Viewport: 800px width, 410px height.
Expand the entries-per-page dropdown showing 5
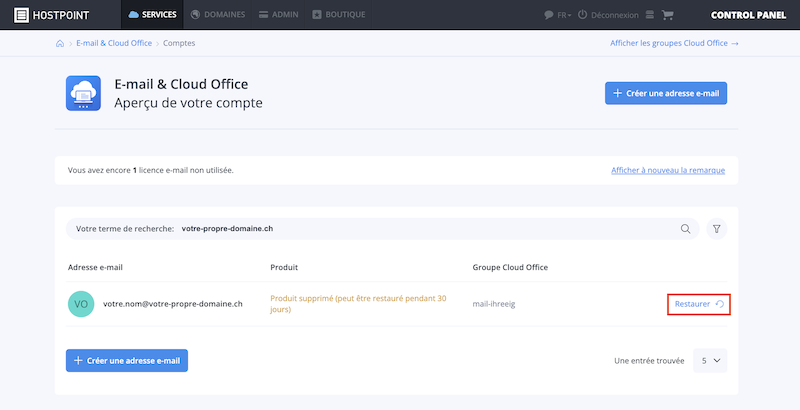coord(710,361)
